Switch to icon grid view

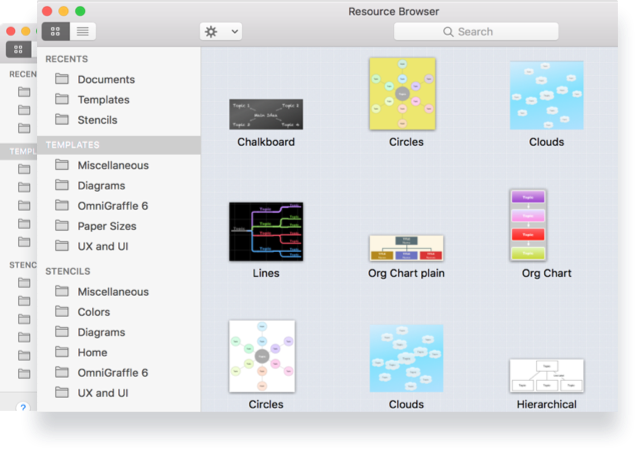pyautogui.click(x=56, y=31)
